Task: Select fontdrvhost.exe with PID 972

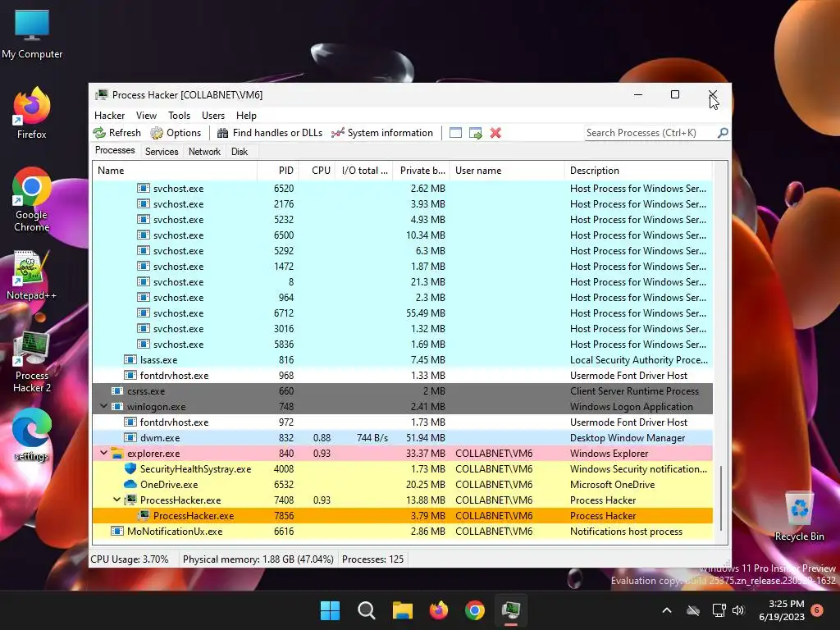Action: (x=403, y=422)
